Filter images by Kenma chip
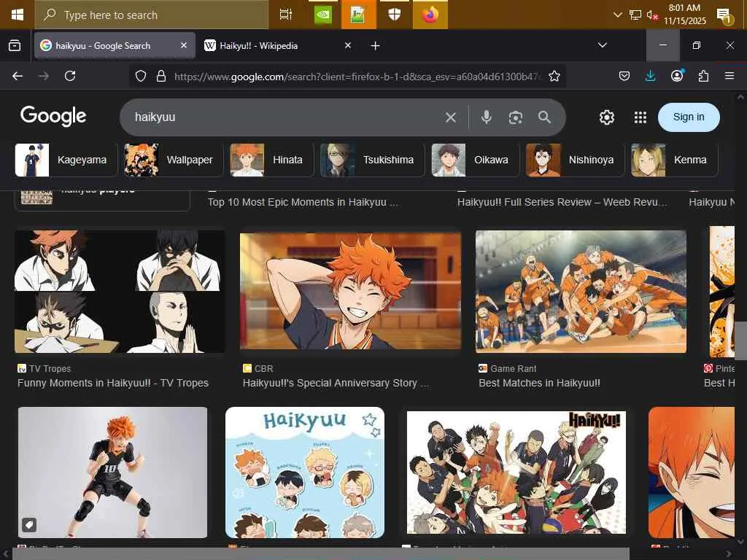The width and height of the screenshot is (747, 560). point(674,160)
